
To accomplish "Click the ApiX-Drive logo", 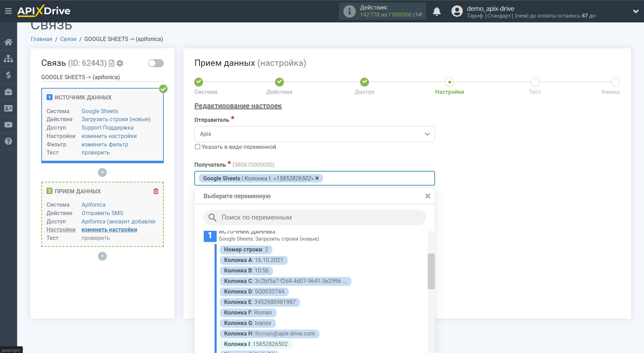I will [44, 11].
